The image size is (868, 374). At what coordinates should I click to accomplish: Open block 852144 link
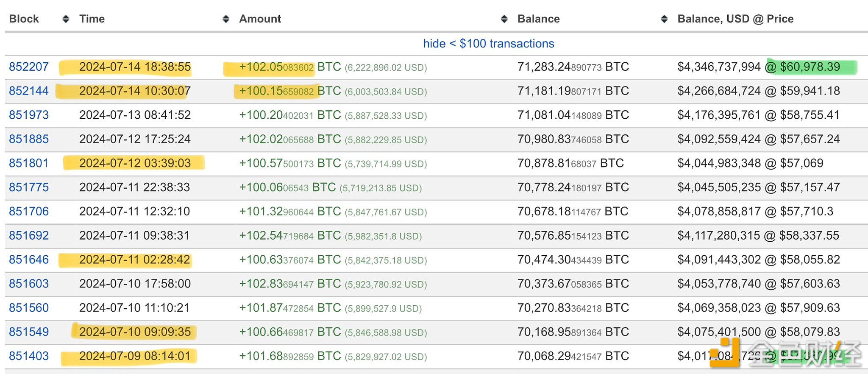pyautogui.click(x=29, y=91)
